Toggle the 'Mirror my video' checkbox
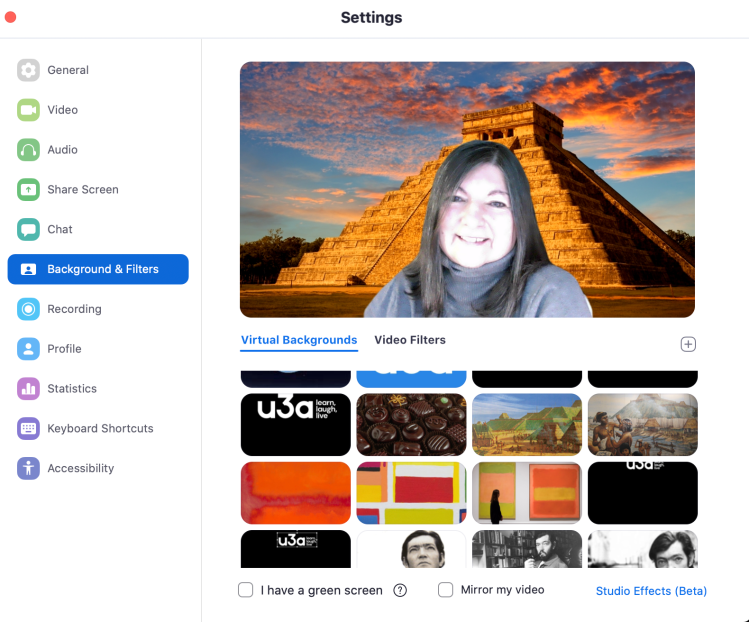Image resolution: width=749 pixels, height=622 pixels. pos(446,590)
